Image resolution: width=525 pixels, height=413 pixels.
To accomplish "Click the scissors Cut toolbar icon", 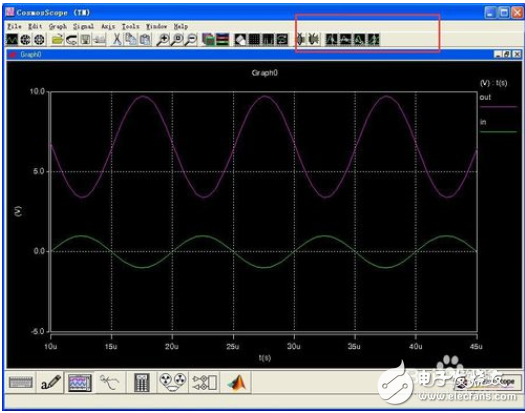I will pos(117,40).
